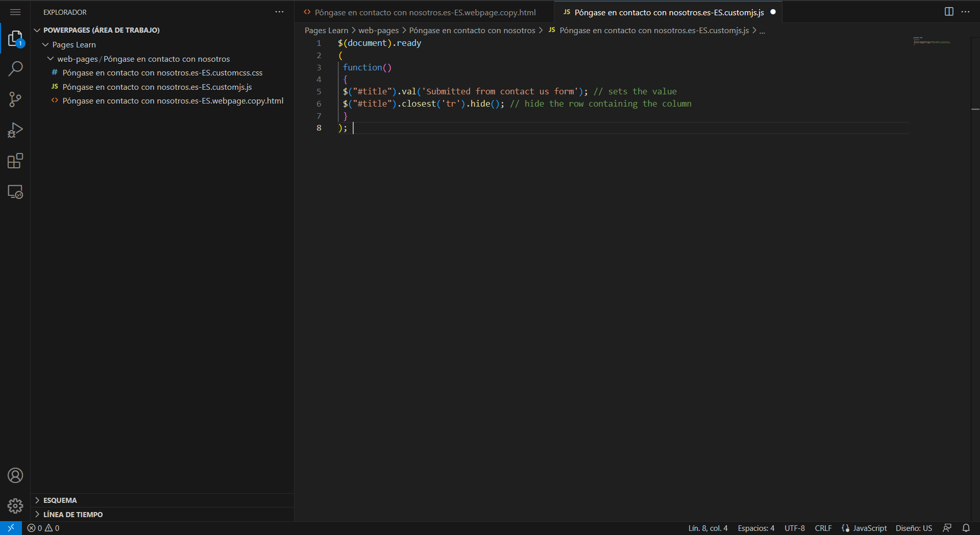Split the editor to the right

[949, 12]
